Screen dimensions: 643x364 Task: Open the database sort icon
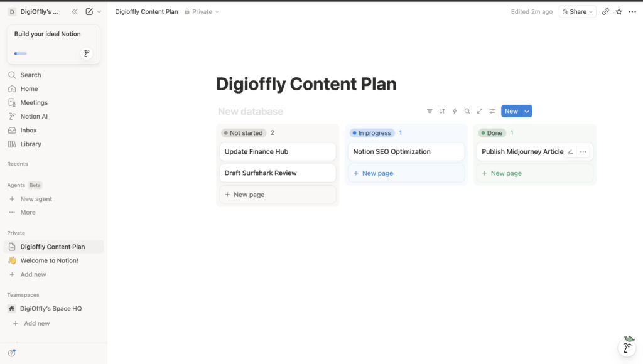pos(442,111)
